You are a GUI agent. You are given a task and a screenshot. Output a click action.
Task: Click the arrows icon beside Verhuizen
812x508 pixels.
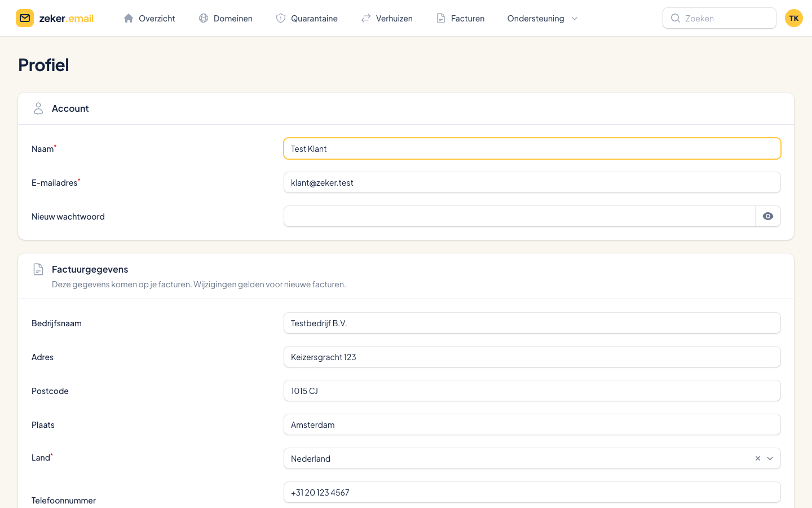tap(366, 18)
